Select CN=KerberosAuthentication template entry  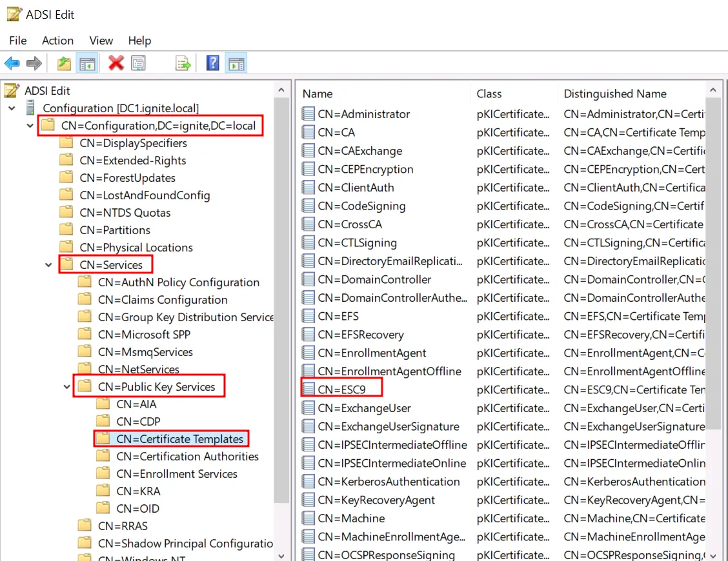click(389, 482)
